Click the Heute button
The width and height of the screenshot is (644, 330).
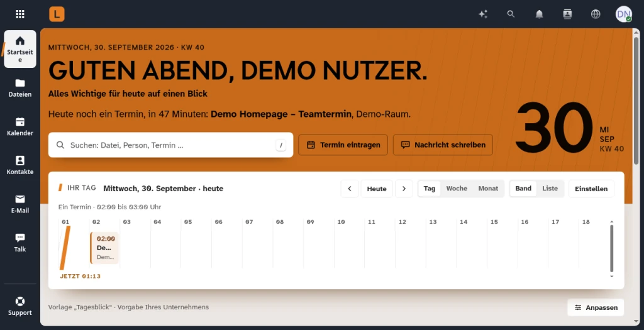(x=377, y=189)
